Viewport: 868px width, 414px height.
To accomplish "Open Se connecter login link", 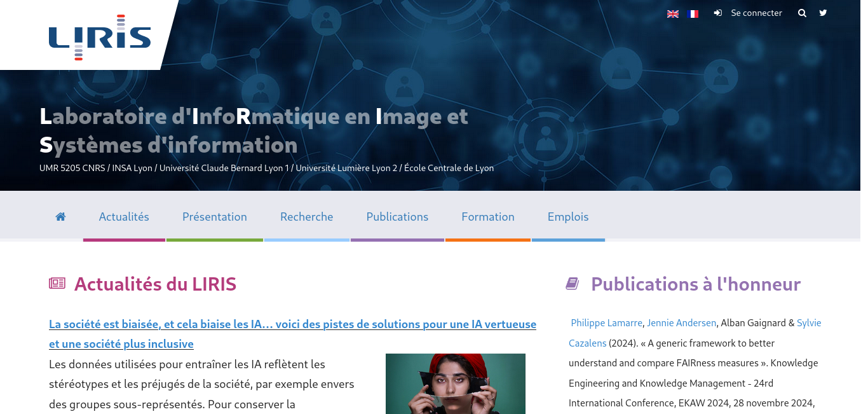I will click(x=756, y=13).
